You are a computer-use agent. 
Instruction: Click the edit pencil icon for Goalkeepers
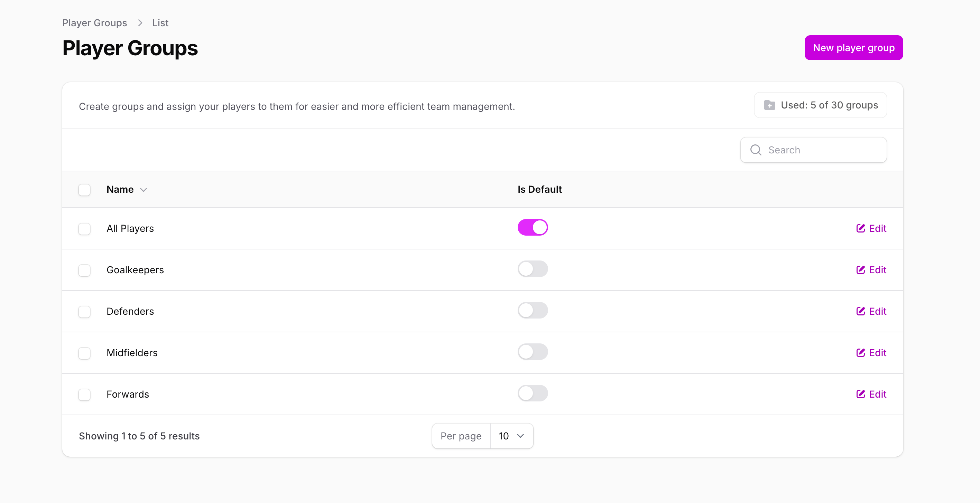tap(860, 269)
